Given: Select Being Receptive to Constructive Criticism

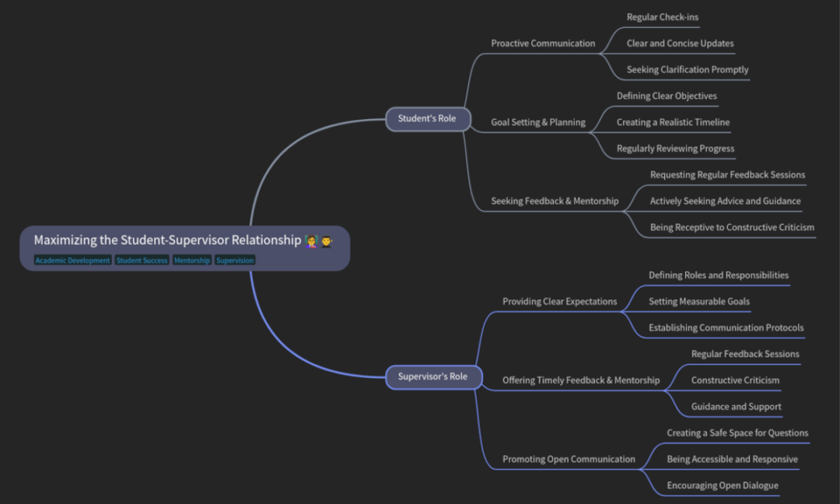Looking at the screenshot, I should point(732,227).
